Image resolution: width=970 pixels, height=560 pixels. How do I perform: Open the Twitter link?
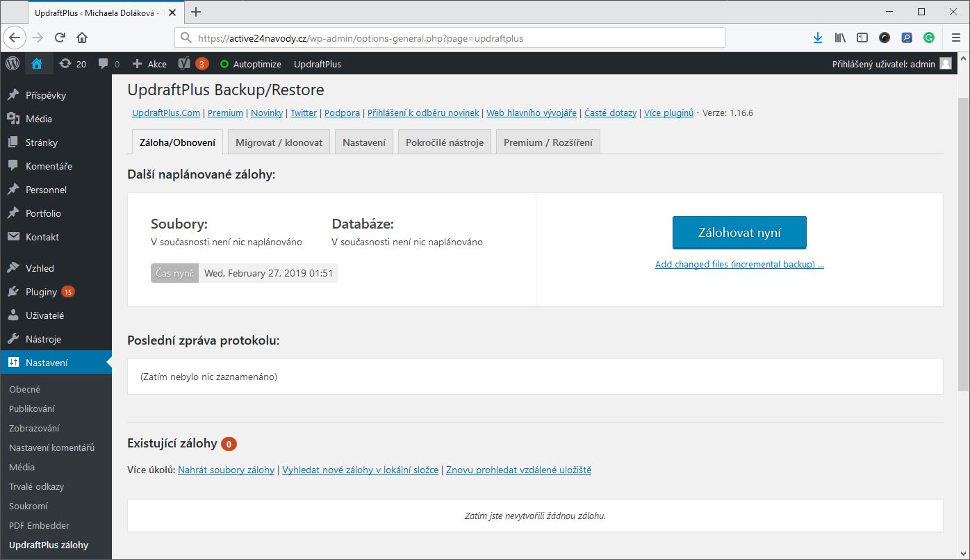coord(304,113)
